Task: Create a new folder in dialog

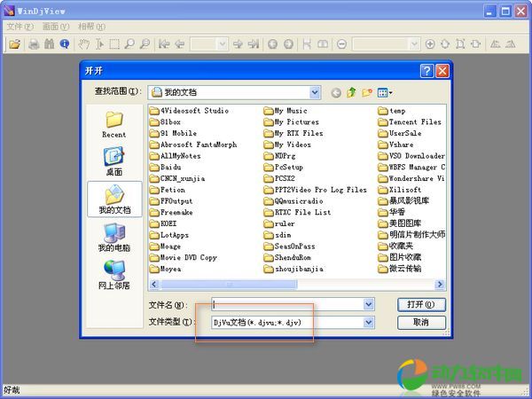Action: tap(368, 92)
